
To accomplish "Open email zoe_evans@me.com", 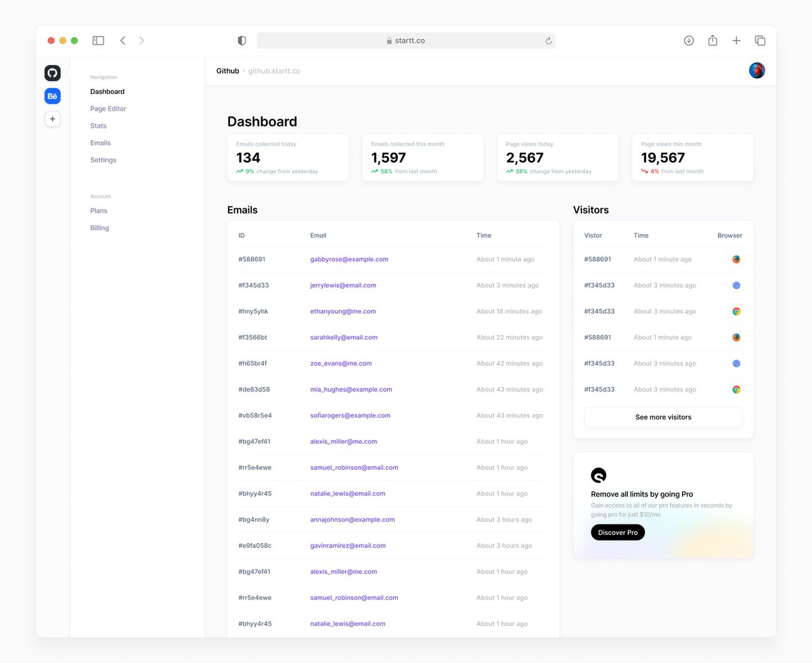I will (341, 363).
